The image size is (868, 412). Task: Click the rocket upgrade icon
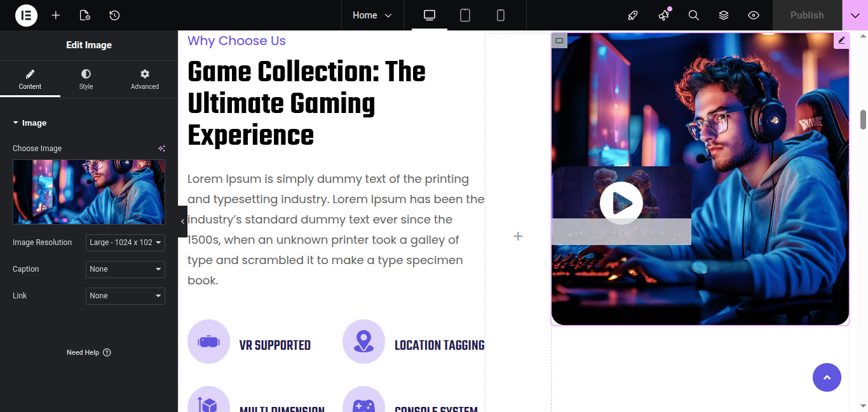point(633,15)
